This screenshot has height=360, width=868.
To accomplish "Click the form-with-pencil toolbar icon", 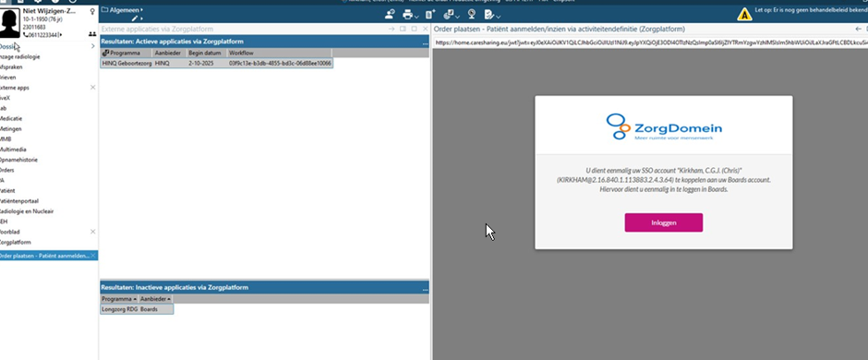I will pyautogui.click(x=488, y=15).
